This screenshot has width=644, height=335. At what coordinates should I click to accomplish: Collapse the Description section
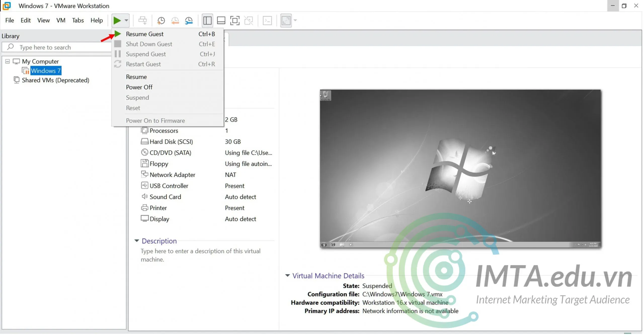tap(137, 241)
